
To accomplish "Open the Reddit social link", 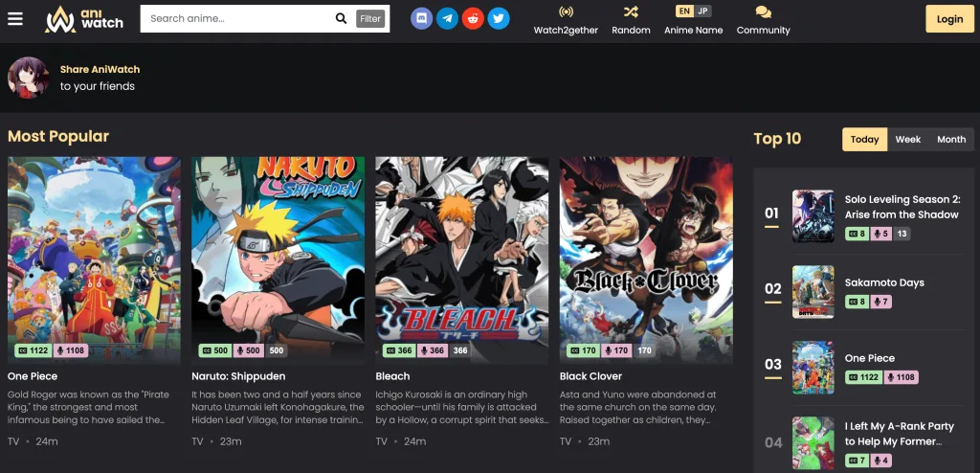I will 473,19.
